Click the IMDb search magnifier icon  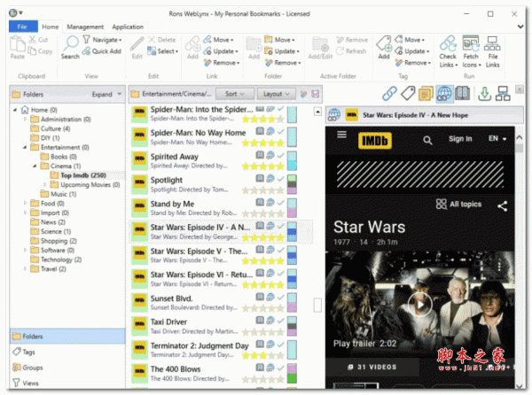tap(428, 139)
